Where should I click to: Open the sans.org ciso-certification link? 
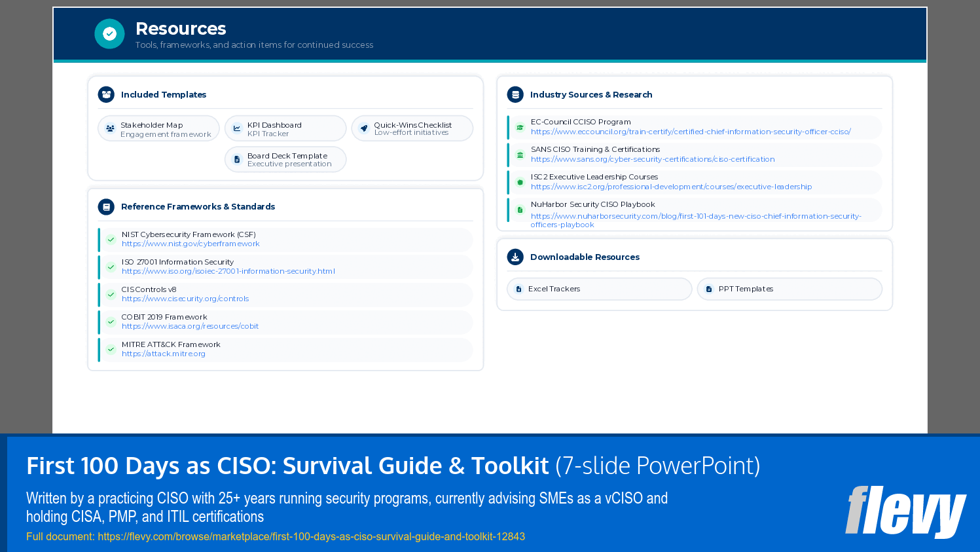pos(653,159)
